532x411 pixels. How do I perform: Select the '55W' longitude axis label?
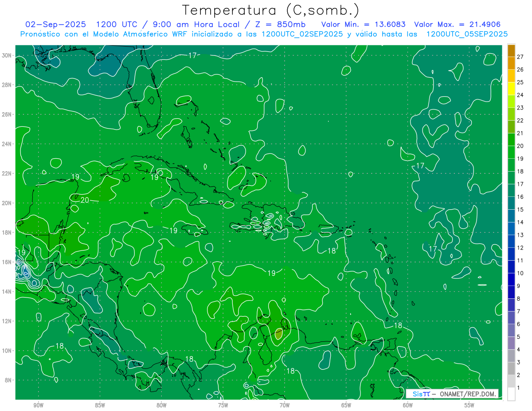[x=469, y=405]
